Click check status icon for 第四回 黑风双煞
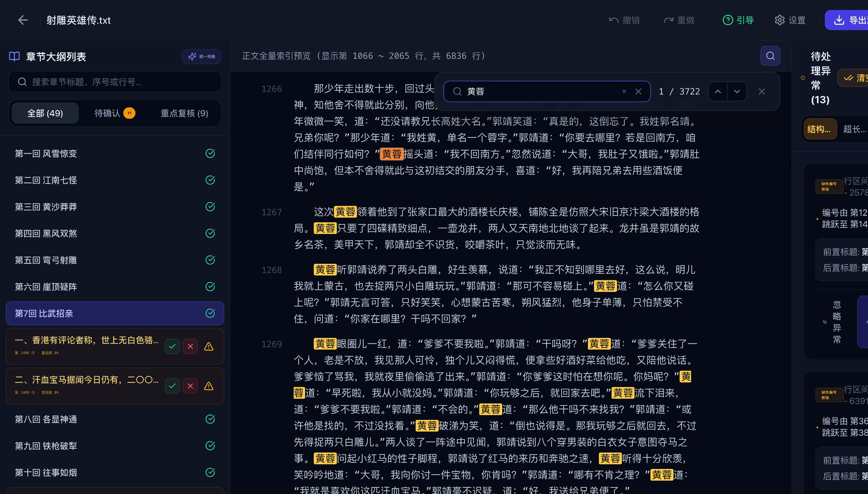The image size is (868, 494). point(210,234)
